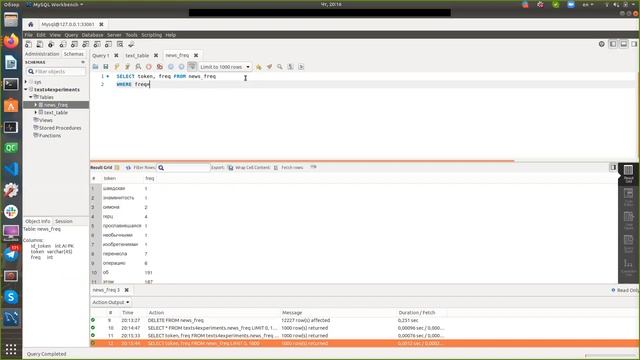Click the Rollback transaction icon
Image resolution: width=640 pixels, height=360 pixels.
pyautogui.click(x=181, y=67)
